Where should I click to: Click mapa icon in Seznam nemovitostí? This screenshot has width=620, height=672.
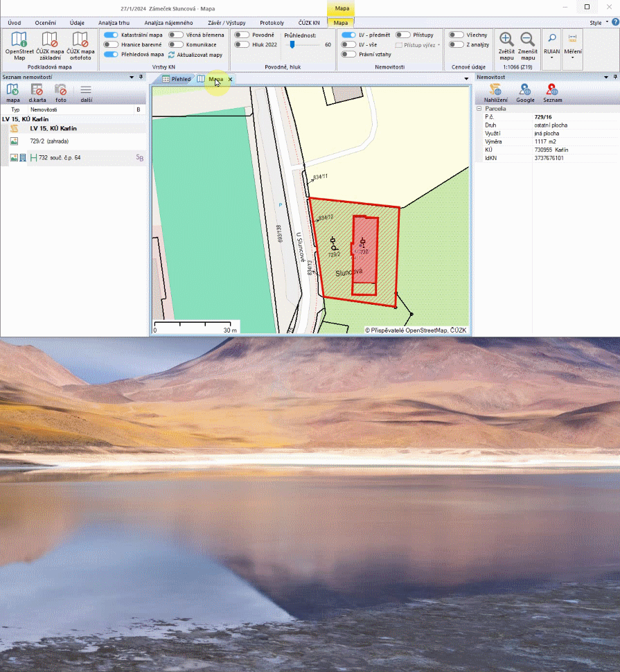point(13,93)
